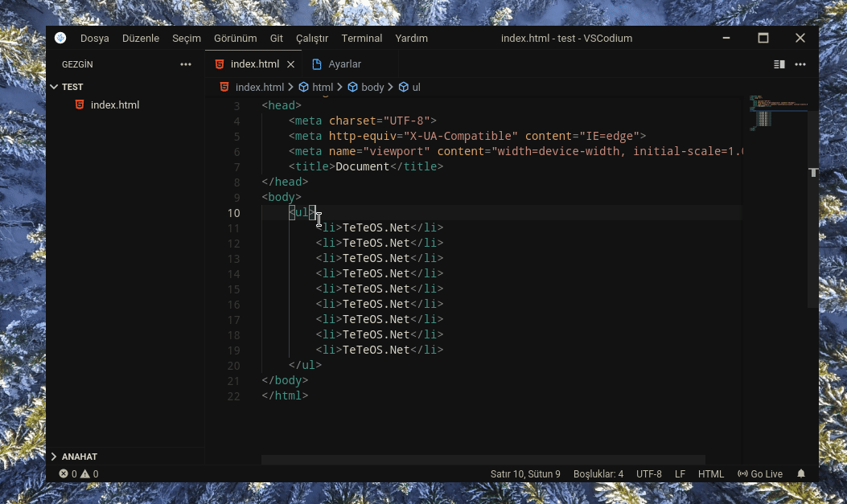The image size is (847, 504).
Task: Click Boşluklar: 4 to change indentation
Action: click(x=598, y=473)
